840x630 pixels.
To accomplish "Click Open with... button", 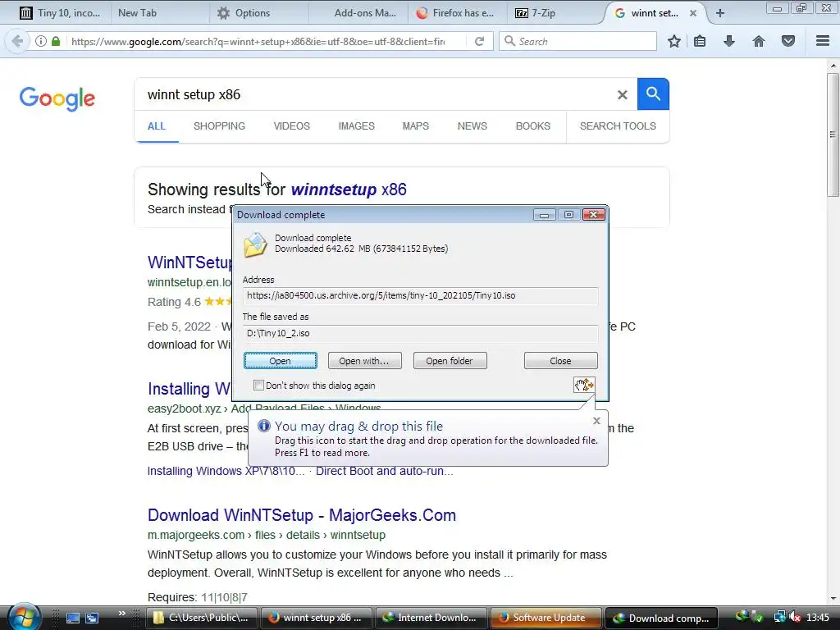I will (x=364, y=361).
